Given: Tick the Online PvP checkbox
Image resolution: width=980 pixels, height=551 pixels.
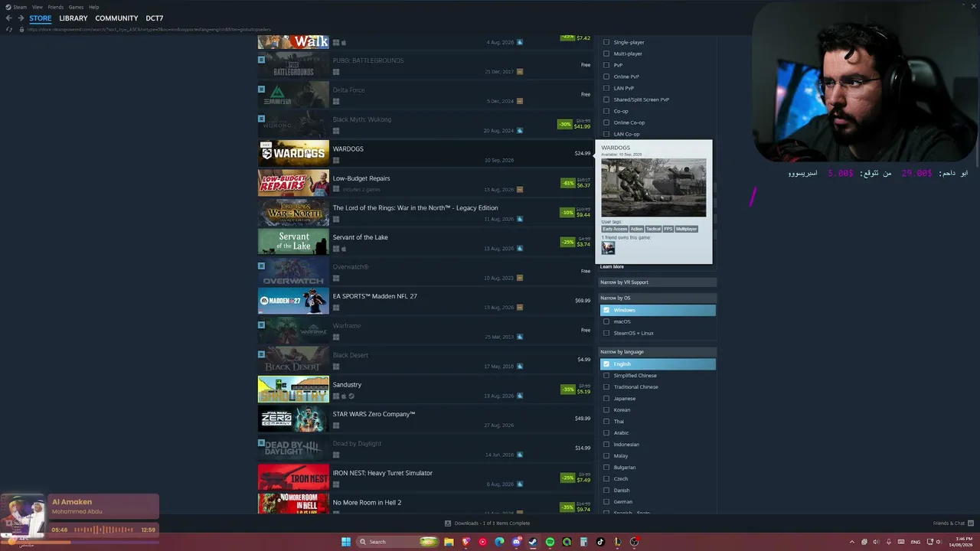Looking at the screenshot, I should pos(606,77).
